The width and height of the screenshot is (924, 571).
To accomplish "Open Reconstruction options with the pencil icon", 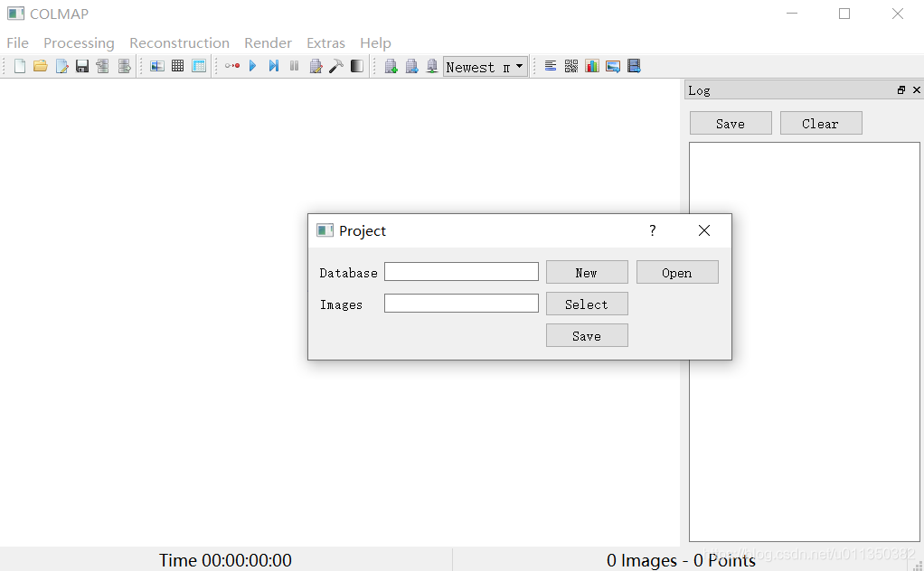I will click(315, 65).
